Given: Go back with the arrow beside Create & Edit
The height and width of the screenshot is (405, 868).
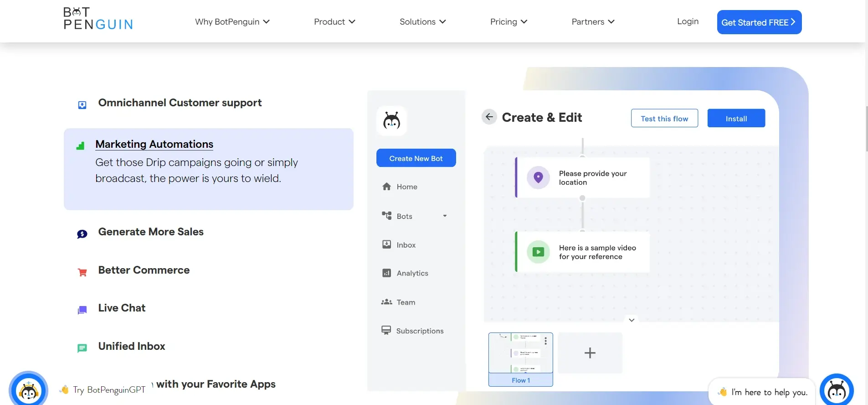Looking at the screenshot, I should tap(489, 117).
